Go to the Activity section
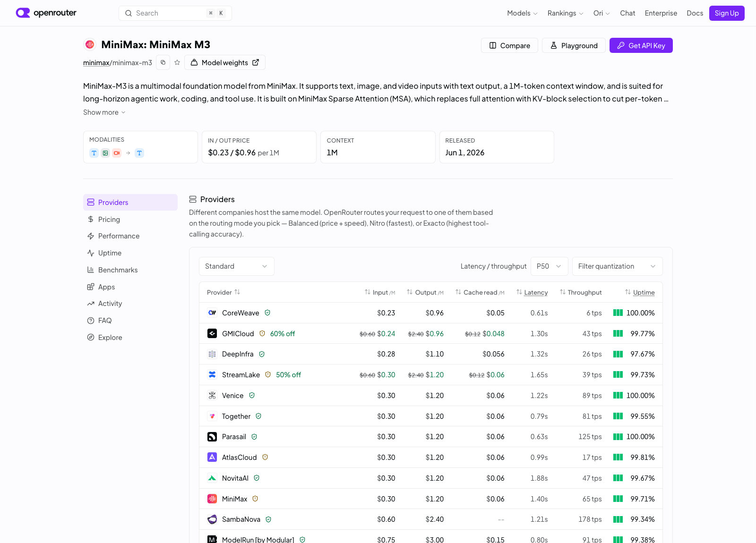 pos(130,304)
